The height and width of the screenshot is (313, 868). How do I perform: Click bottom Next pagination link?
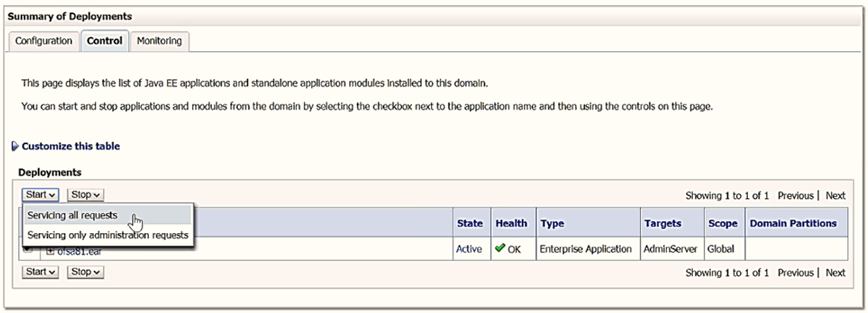(836, 273)
